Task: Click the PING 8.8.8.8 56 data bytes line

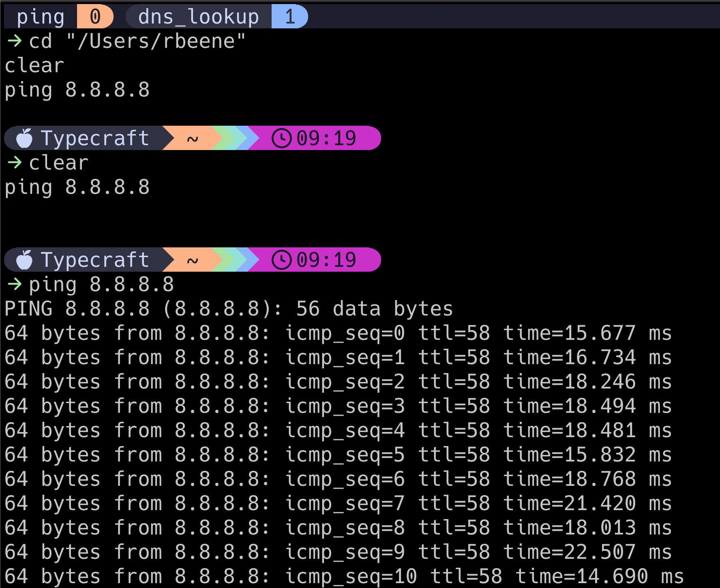Action: tap(229, 309)
